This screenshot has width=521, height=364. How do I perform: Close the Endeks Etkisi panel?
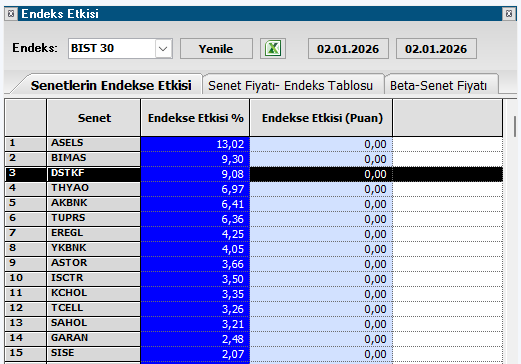pyautogui.click(x=509, y=14)
